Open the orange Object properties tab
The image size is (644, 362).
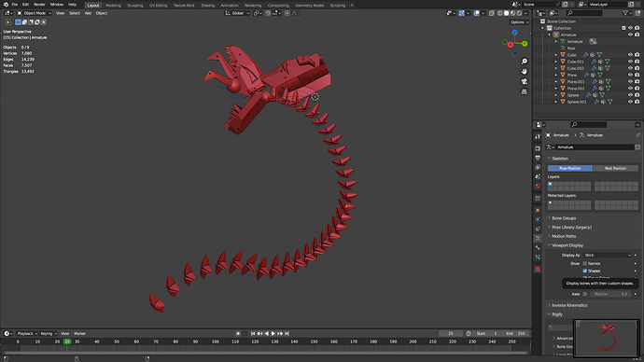[538, 210]
